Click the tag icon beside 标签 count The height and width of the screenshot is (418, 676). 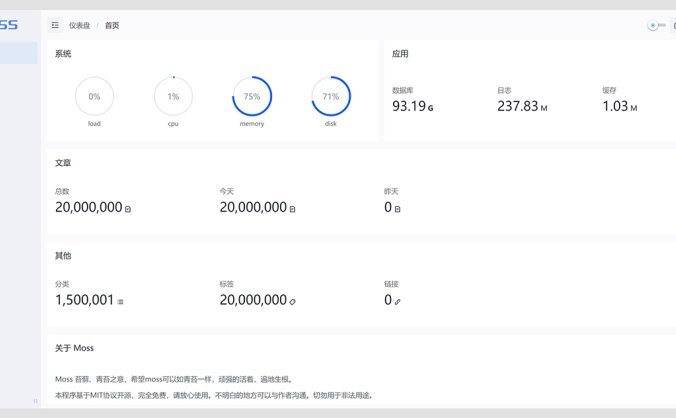[292, 302]
